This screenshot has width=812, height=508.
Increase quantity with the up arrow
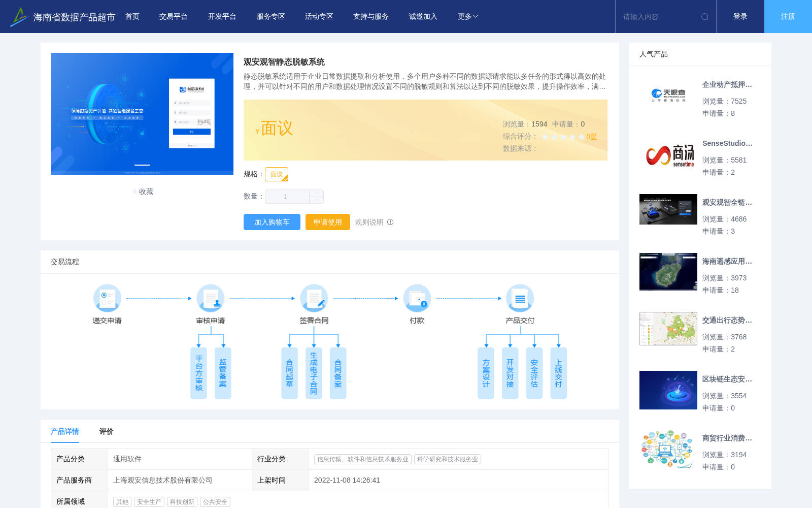coord(316,193)
